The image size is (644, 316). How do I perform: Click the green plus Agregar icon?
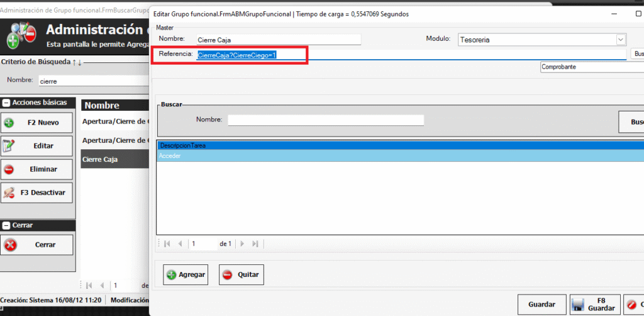click(170, 275)
